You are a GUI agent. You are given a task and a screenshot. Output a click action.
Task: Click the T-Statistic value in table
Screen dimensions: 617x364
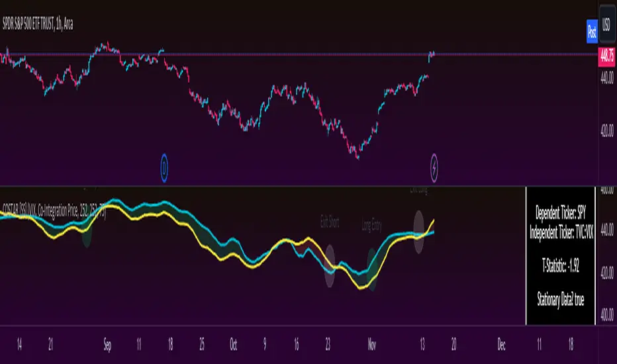560,267
